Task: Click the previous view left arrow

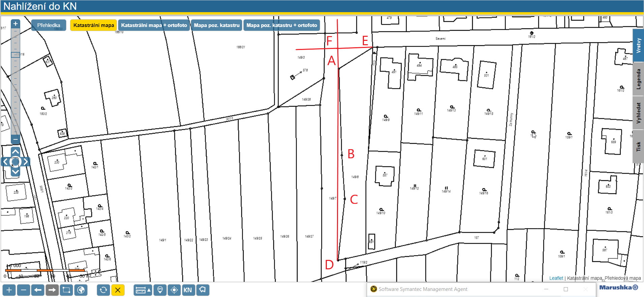Action: [x=38, y=290]
